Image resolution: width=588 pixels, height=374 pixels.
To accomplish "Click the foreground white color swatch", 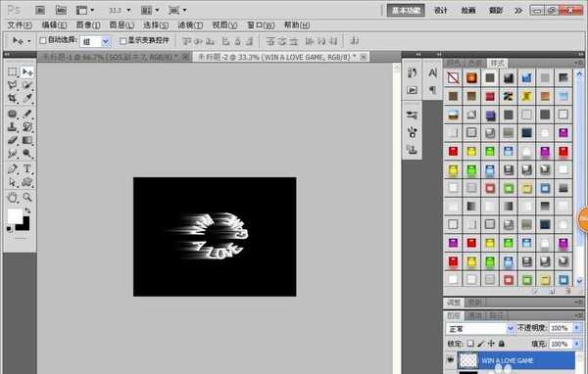I will pyautogui.click(x=15, y=216).
